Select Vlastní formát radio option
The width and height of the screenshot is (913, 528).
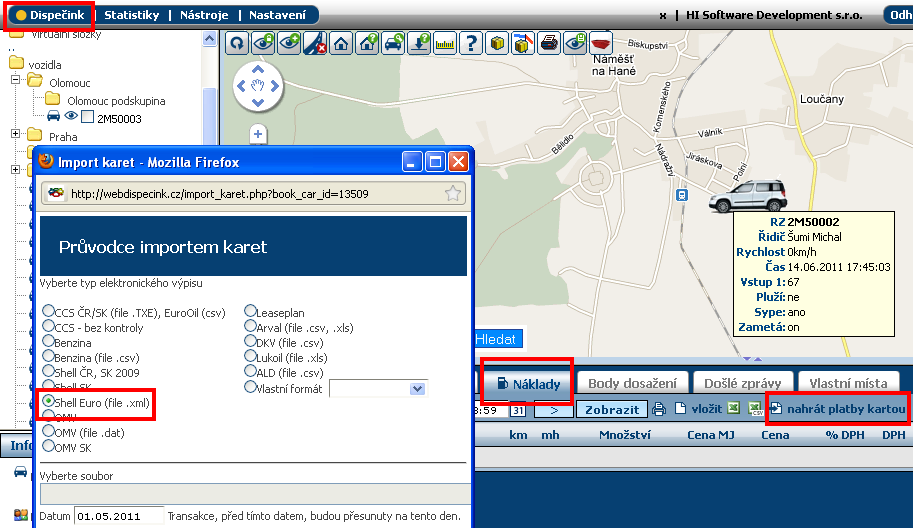pyautogui.click(x=250, y=387)
